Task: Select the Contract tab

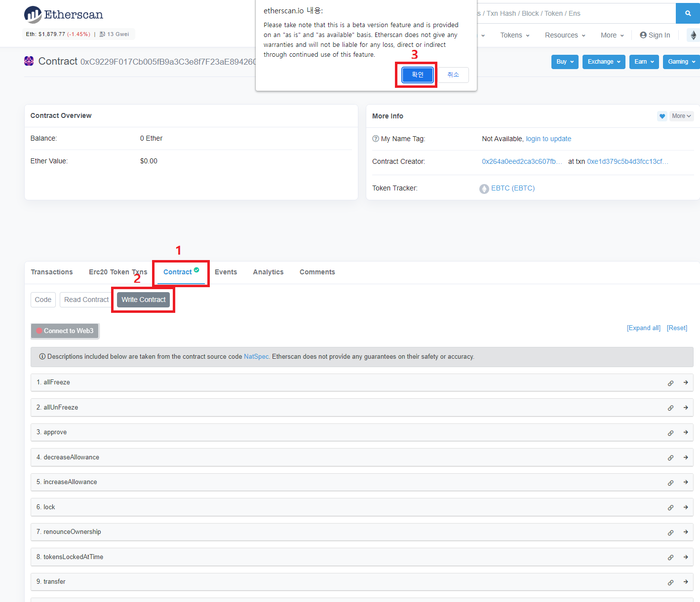Action: pos(181,272)
